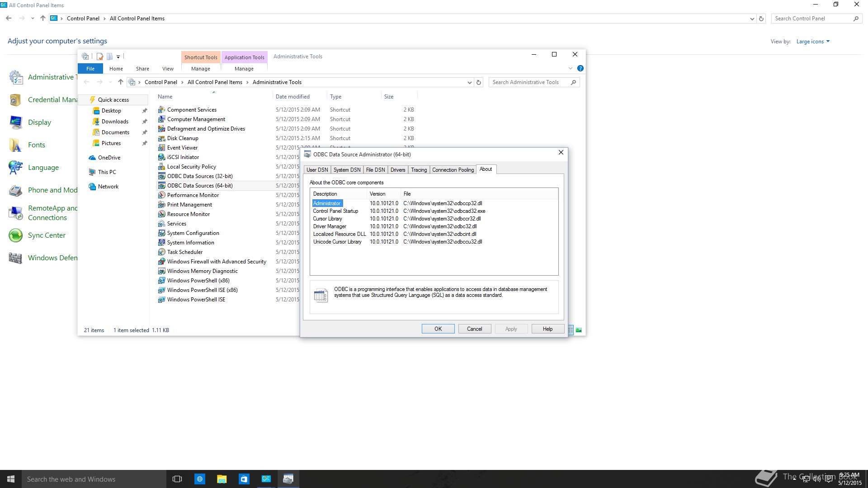Click Performance Monitor icon

161,195
